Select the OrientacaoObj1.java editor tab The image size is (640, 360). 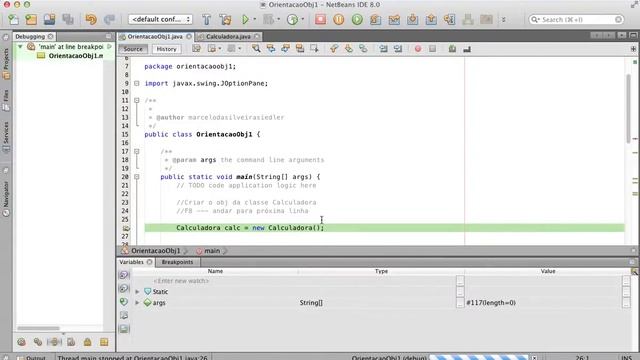155,37
